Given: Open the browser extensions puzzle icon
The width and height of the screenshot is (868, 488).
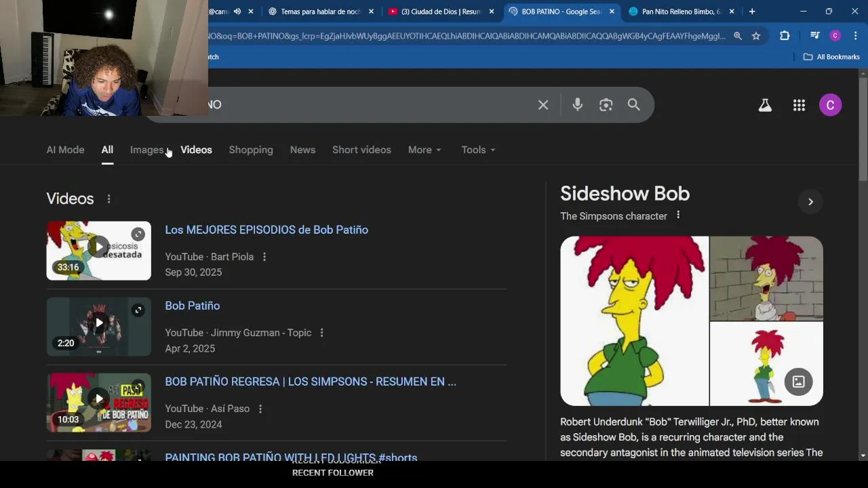Looking at the screenshot, I should point(785,36).
